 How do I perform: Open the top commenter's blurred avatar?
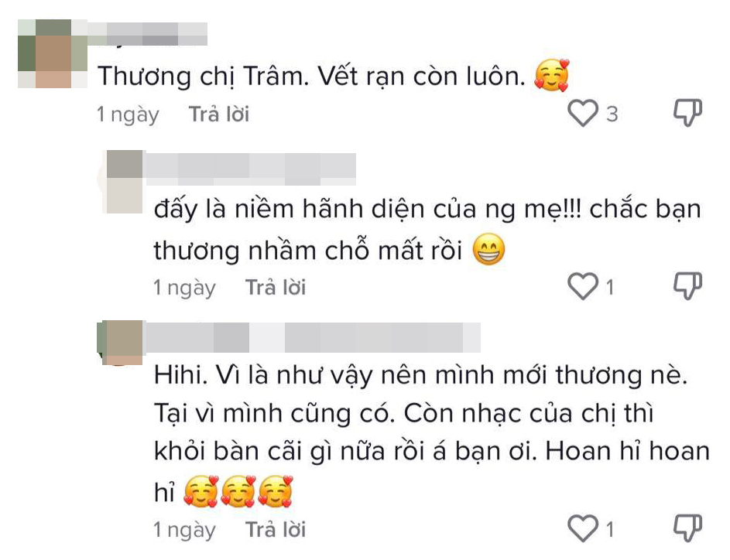point(53,53)
